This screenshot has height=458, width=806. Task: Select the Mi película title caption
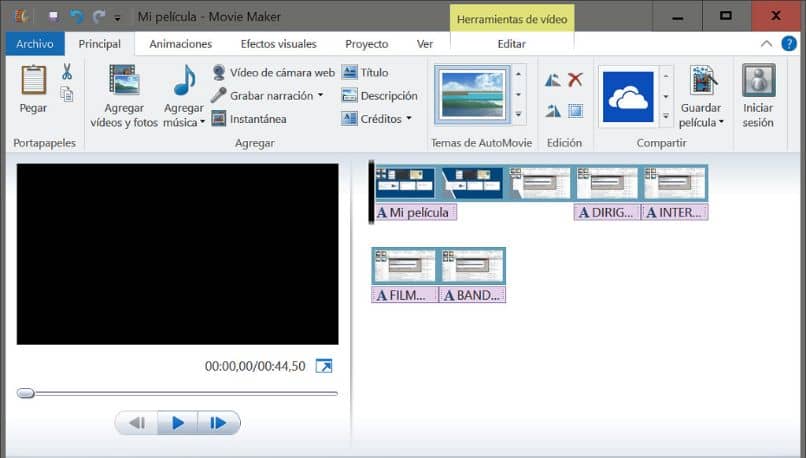tap(415, 212)
